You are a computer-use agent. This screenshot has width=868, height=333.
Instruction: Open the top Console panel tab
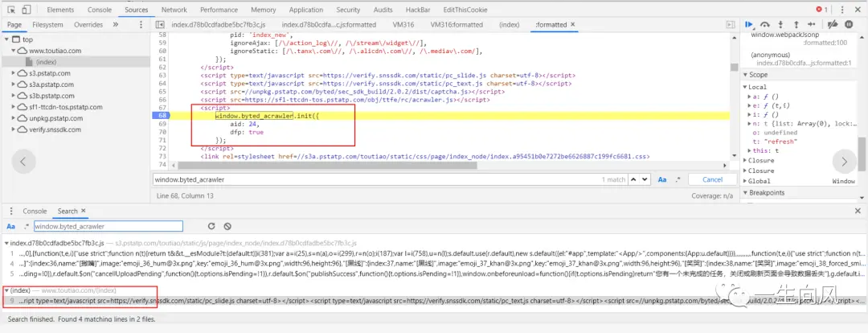[x=100, y=10]
